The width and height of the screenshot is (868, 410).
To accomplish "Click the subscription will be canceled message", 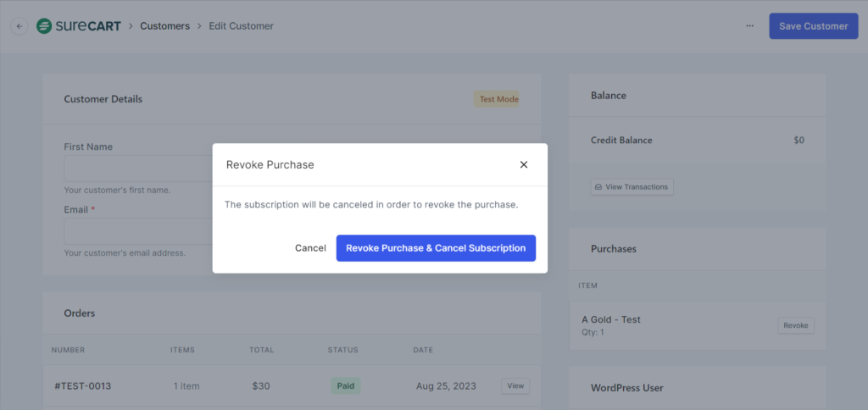I will pos(371,205).
